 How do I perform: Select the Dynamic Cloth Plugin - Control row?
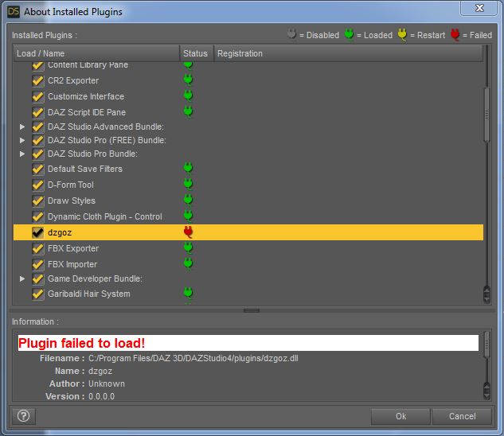coord(248,216)
